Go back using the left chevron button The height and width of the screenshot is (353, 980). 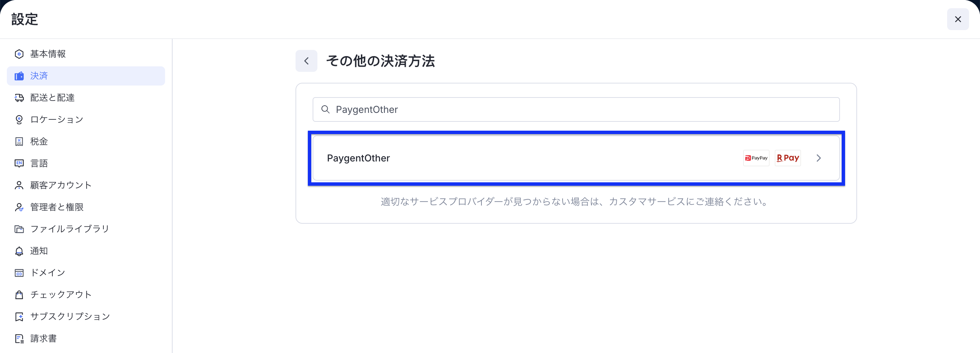[306, 61]
